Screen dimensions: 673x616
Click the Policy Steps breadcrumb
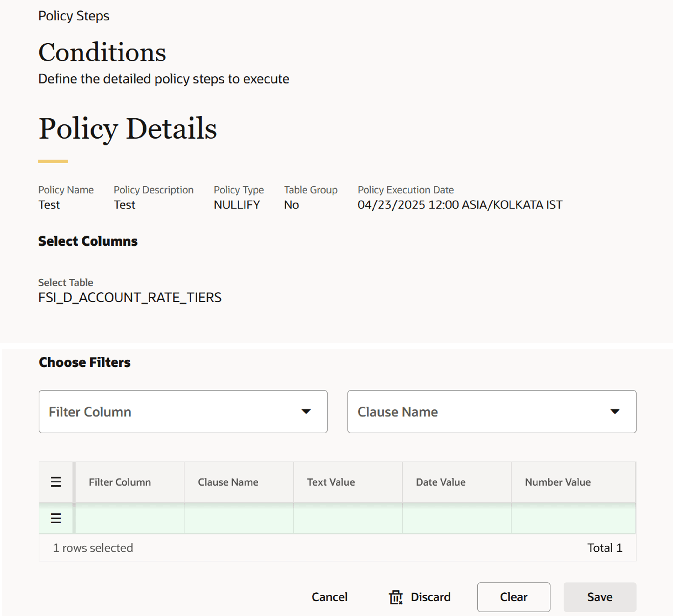pos(74,16)
